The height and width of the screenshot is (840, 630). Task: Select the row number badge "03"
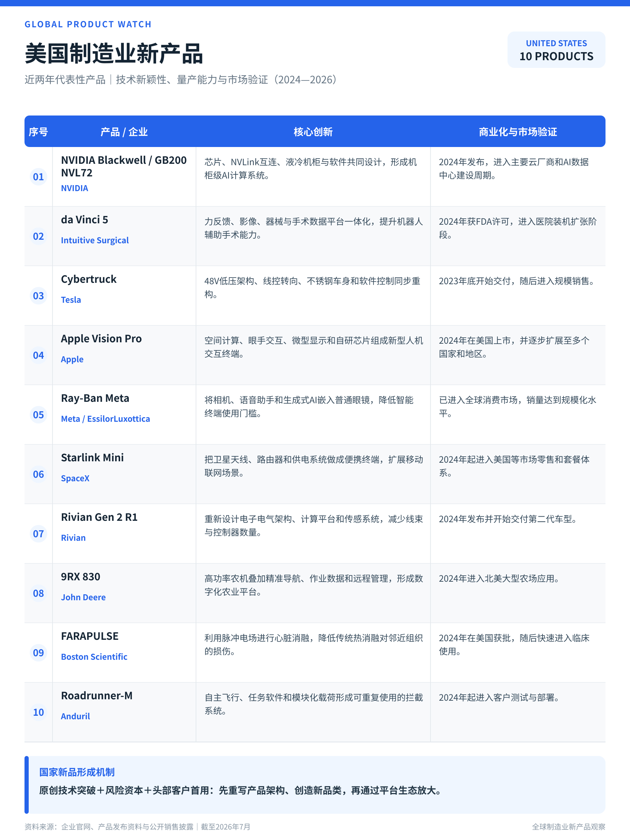[x=38, y=296]
